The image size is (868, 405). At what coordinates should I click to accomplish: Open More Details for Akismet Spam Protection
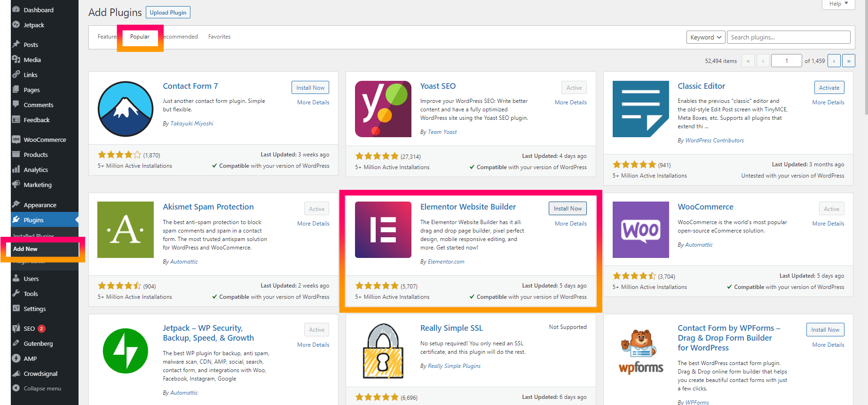313,224
